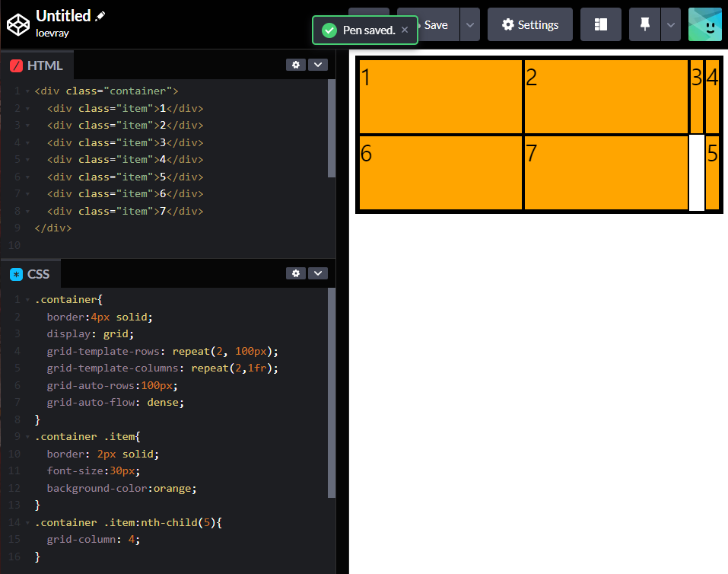Click grid item 5 in preview
The image size is (728, 574).
click(712, 173)
